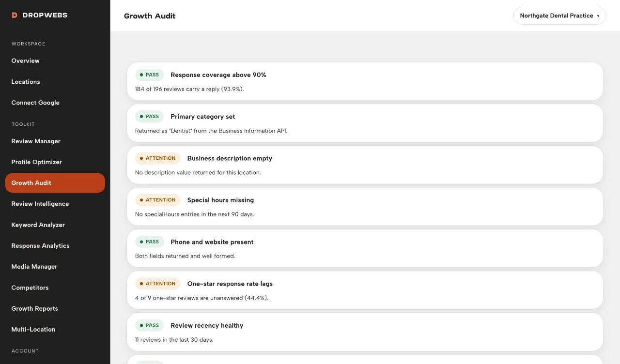Select the 'Special hours missing' heading
620x364 pixels.
coord(220,200)
